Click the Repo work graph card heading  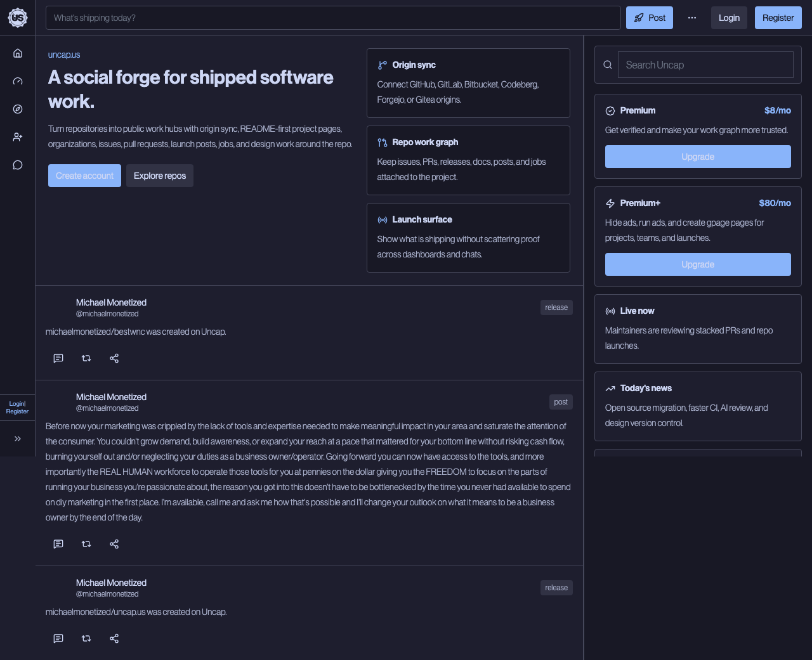click(425, 142)
